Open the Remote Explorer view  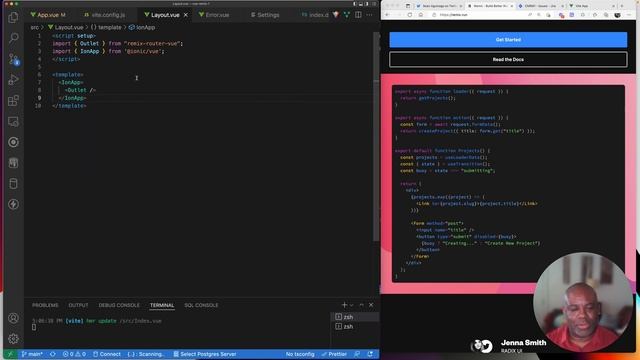[13, 121]
